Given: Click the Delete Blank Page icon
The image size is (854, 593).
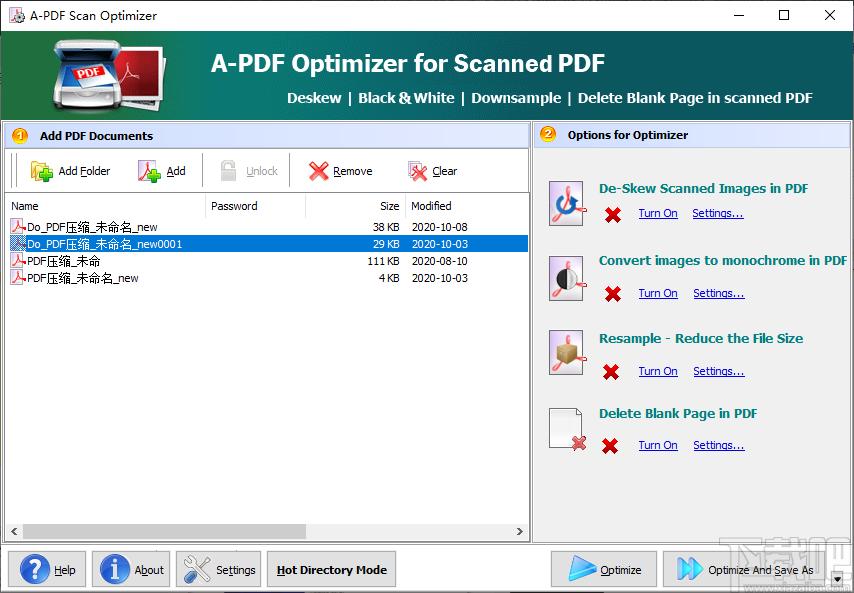Looking at the screenshot, I should (567, 430).
